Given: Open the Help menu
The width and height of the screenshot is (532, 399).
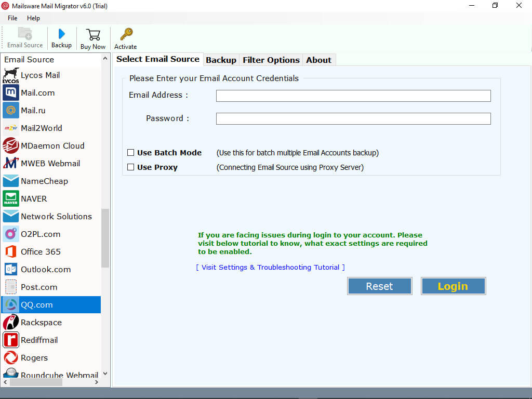Looking at the screenshot, I should point(33,18).
